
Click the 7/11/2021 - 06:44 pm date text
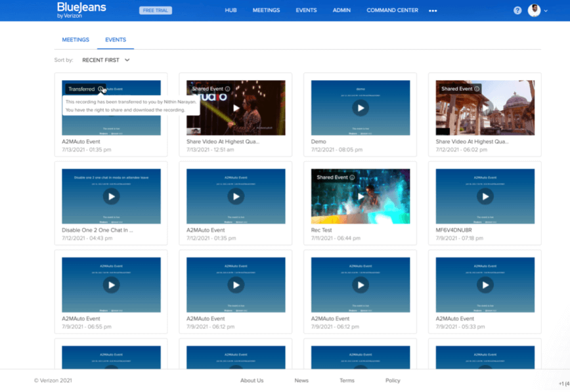[336, 238]
